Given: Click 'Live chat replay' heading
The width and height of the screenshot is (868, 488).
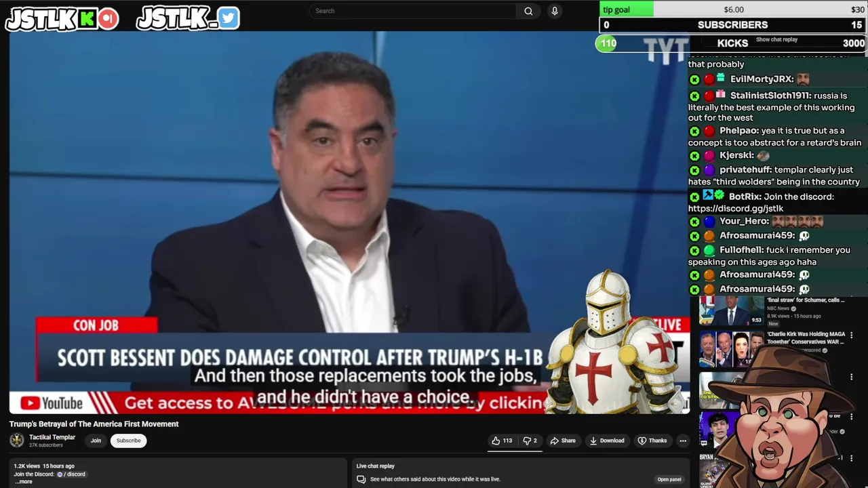Looking at the screenshot, I should pyautogui.click(x=376, y=466).
